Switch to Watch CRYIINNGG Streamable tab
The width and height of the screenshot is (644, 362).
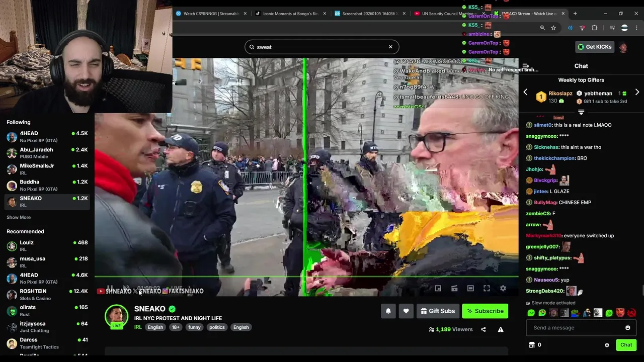click(x=211, y=14)
